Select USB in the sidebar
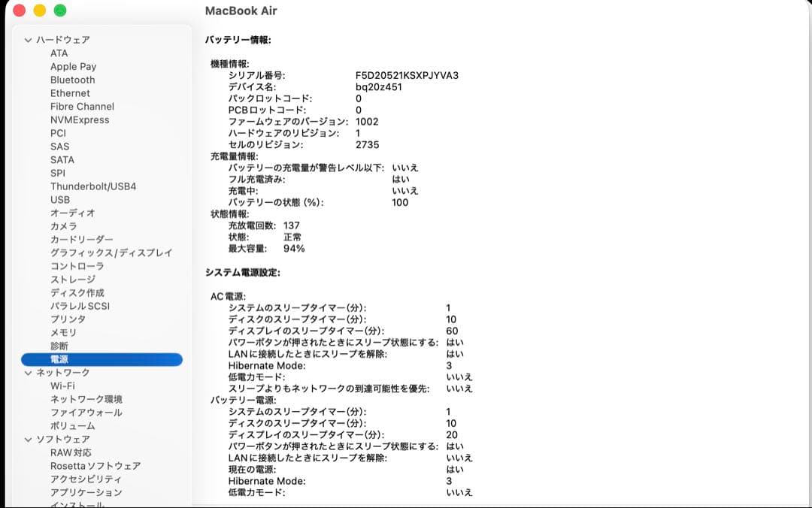 tap(60, 200)
